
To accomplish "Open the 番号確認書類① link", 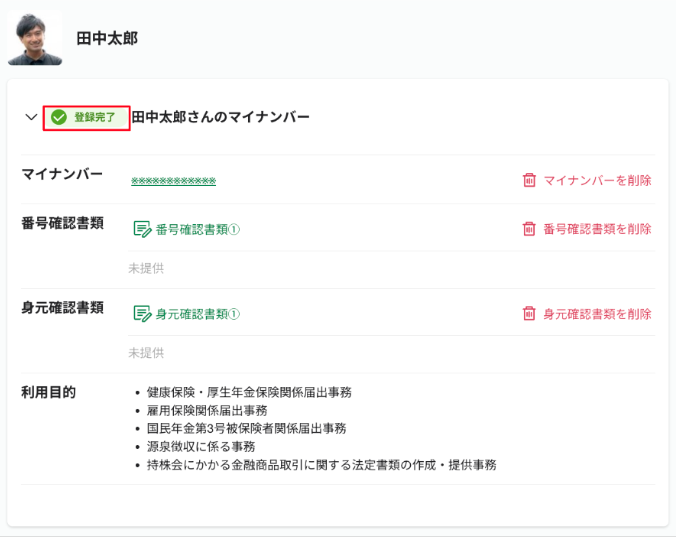I will tap(197, 229).
